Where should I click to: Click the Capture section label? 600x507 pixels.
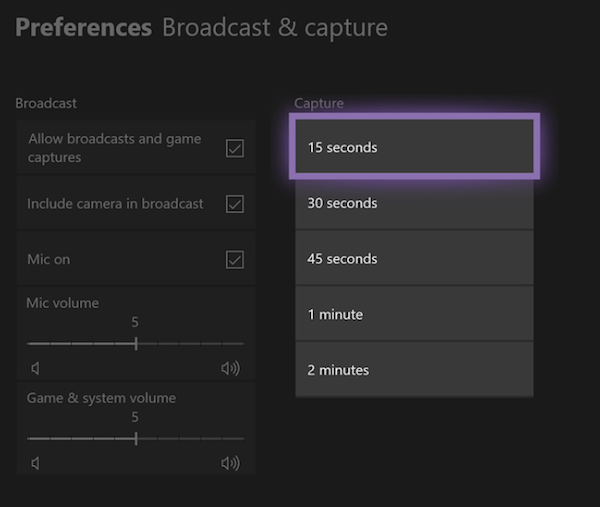pyautogui.click(x=319, y=104)
